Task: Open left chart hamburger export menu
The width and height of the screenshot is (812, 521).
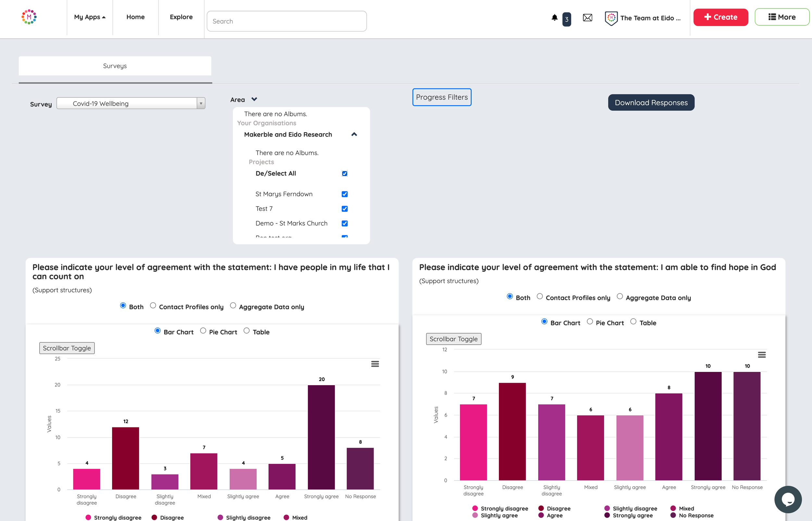Action: pyautogui.click(x=375, y=364)
